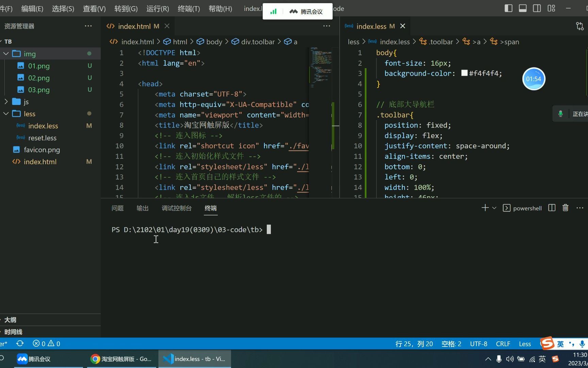Open explorer panel more actions menu
Screen dimensions: 588x368
(88, 26)
